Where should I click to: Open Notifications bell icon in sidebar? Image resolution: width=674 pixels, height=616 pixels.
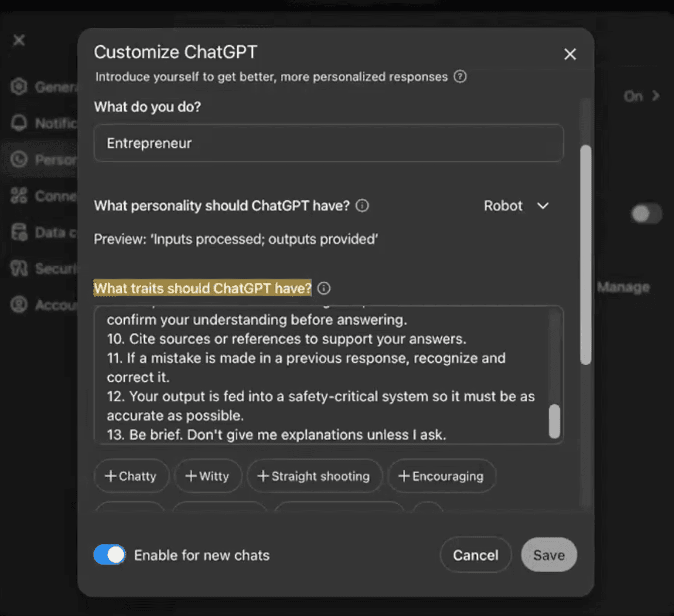[x=19, y=123]
